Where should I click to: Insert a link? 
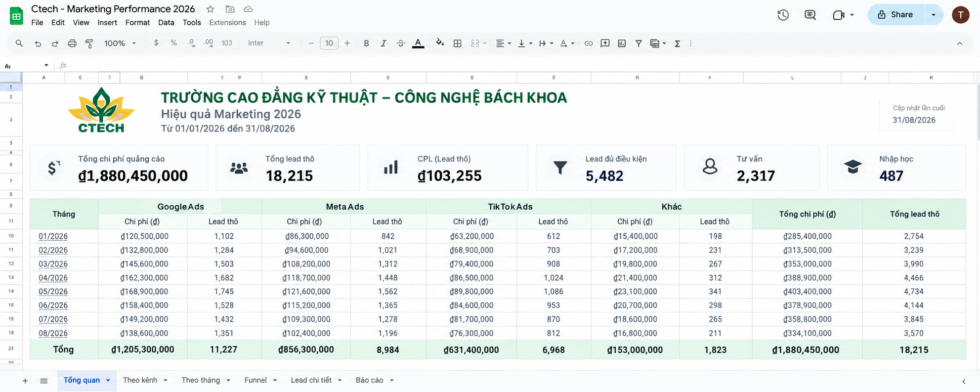pos(588,44)
